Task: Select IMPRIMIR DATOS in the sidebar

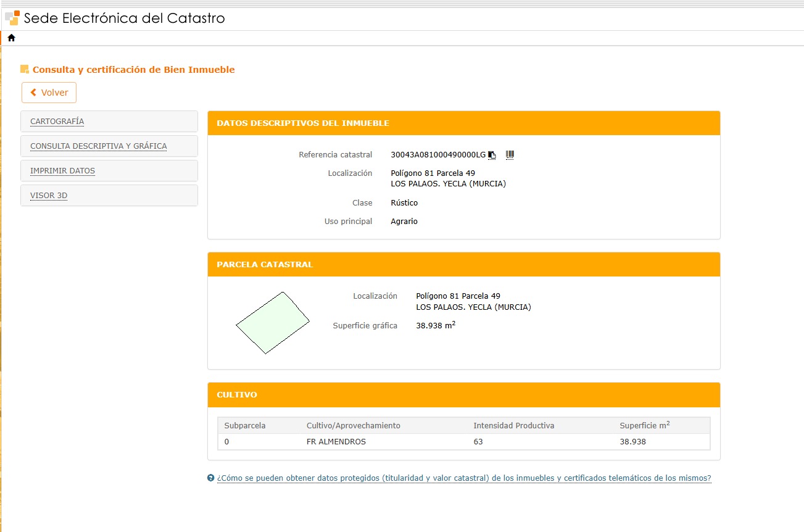Action: (x=109, y=171)
